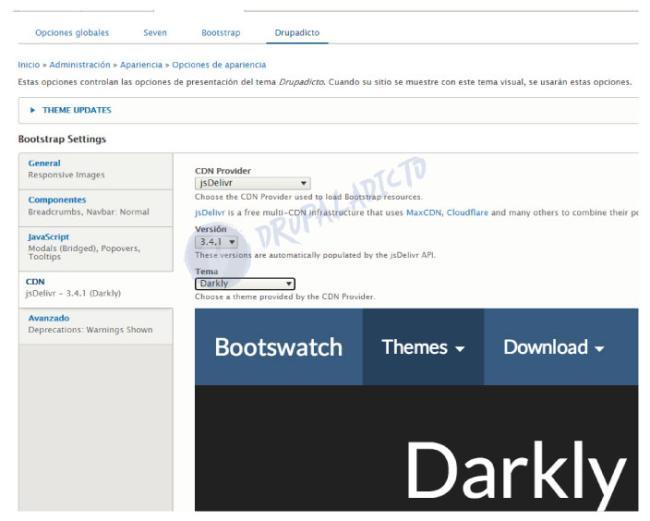Click 'Breadcrumbs, Navbar: Normal' summary text
Image resolution: width=650 pixels, height=521 pixels.
(x=88, y=212)
